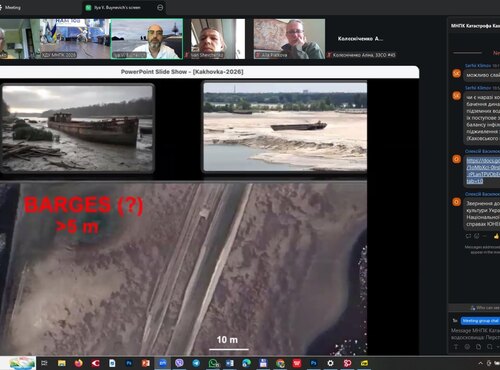Click the reply icon under last chat message
Screen dimensions: 500x370
point(468,236)
